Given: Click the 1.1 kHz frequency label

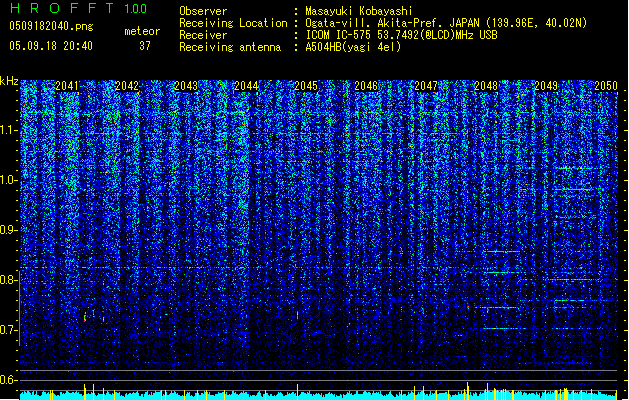Looking at the screenshot, I should (9, 130).
